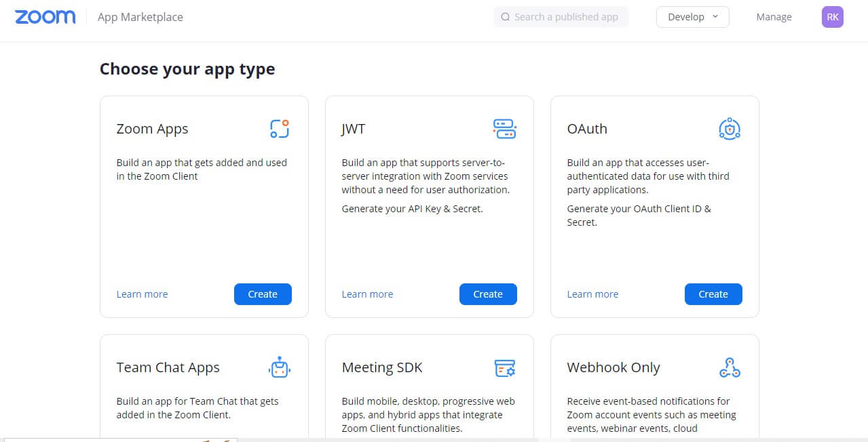Create a Zoom Apps app
Viewport: 868px width, 442px height.
pyautogui.click(x=263, y=294)
